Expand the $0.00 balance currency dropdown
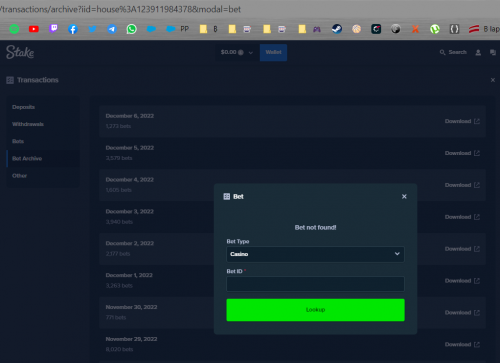This screenshot has height=363, width=500. coord(237,52)
